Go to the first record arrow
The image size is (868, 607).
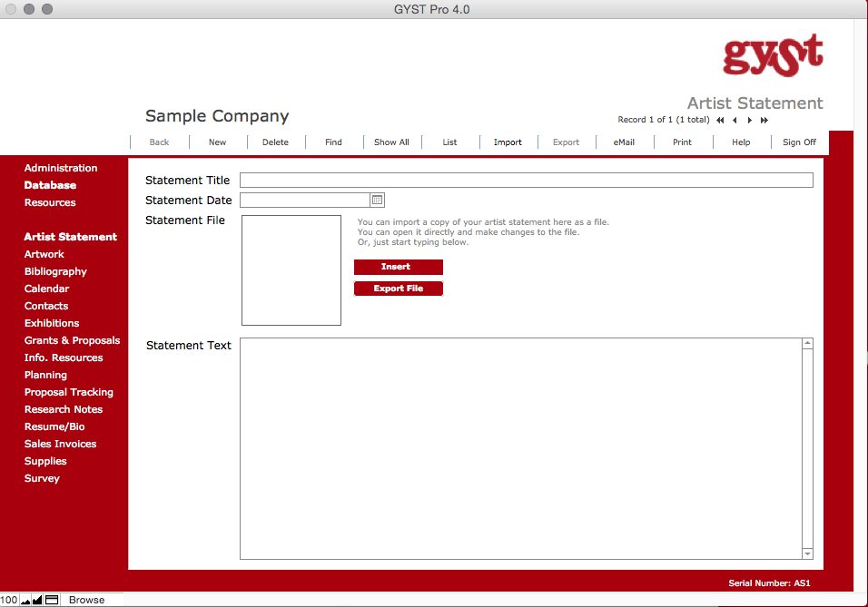(720, 120)
